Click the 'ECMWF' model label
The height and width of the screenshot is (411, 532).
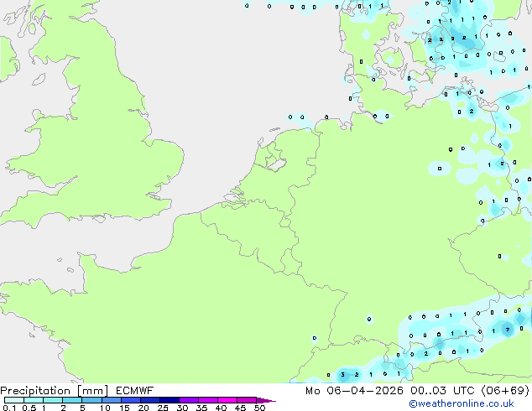135,391
